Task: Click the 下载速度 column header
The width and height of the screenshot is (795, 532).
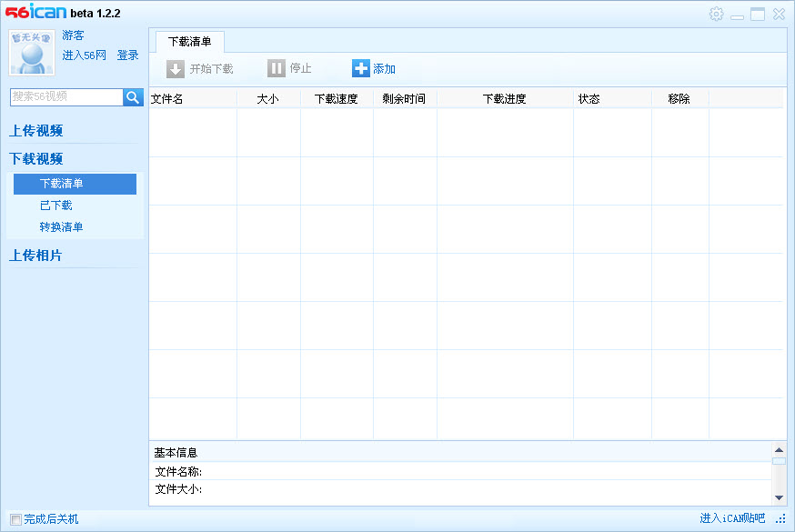Action: (337, 99)
